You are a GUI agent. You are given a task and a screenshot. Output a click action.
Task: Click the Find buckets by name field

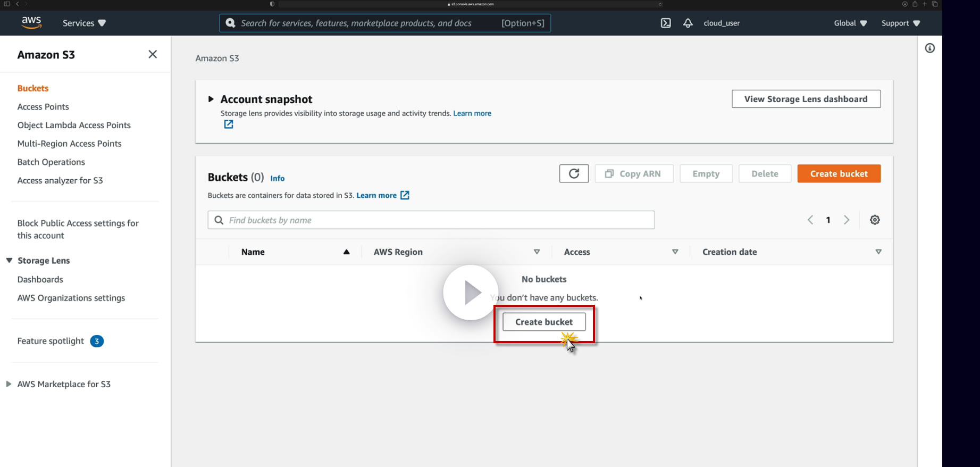point(431,220)
